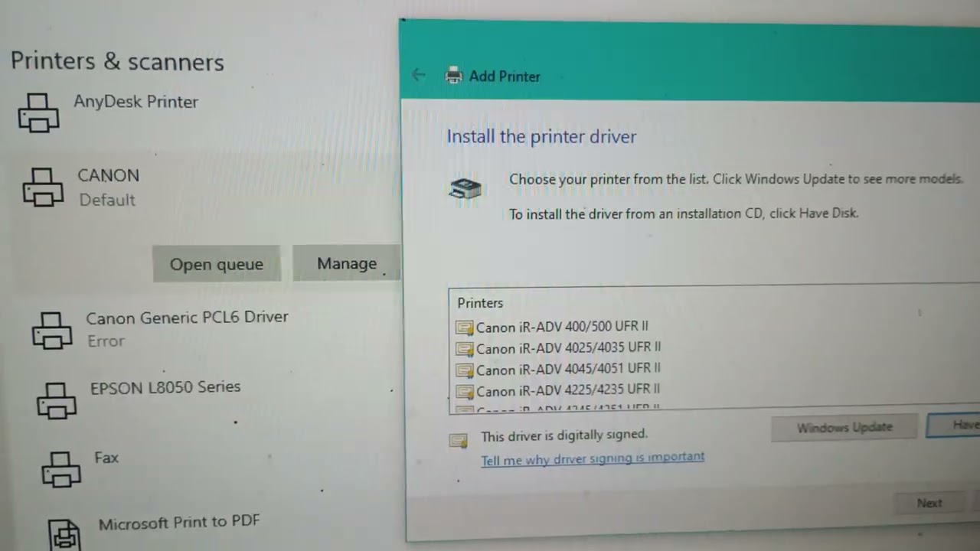Click the Windows Update button
The image size is (980, 551).
[x=844, y=427]
